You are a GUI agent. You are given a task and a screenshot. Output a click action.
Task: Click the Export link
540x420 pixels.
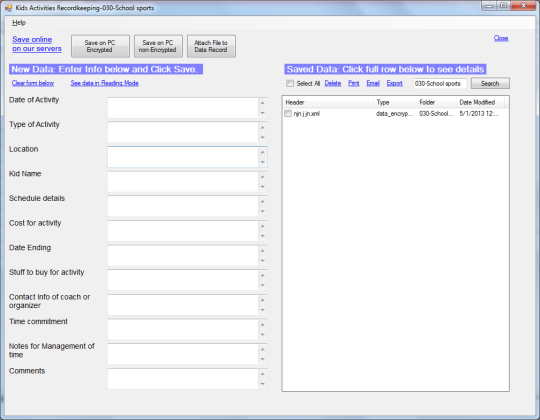pos(394,83)
